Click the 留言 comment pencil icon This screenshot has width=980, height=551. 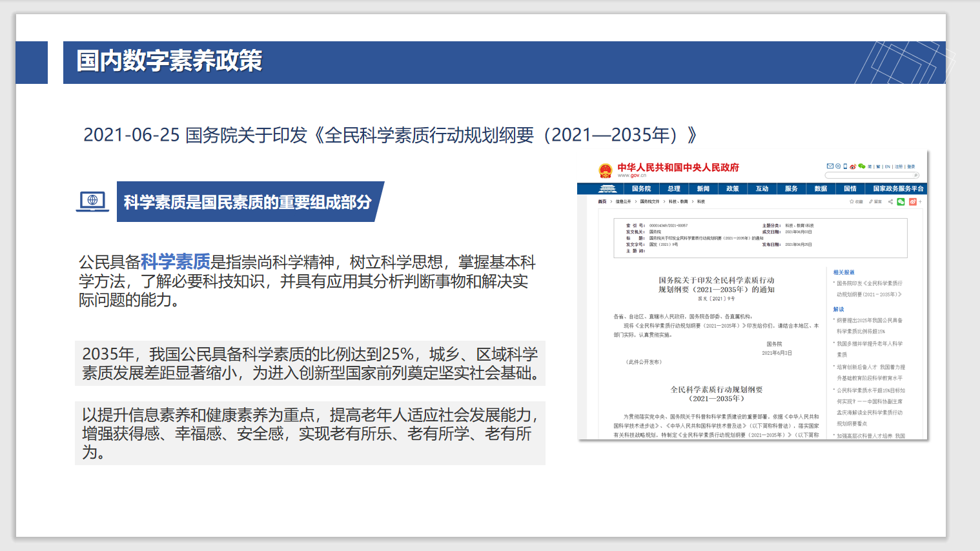pos(872,201)
